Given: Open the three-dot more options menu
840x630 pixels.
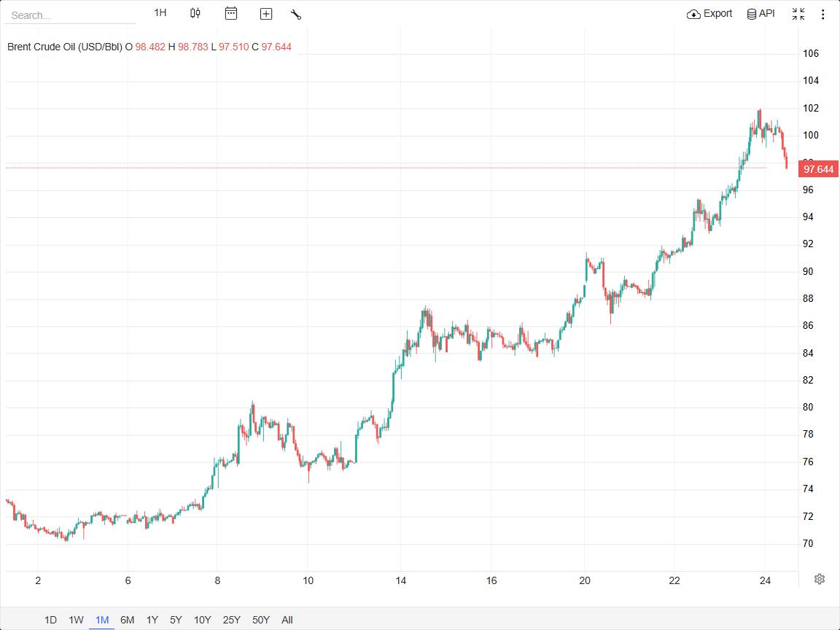Looking at the screenshot, I should (x=822, y=14).
